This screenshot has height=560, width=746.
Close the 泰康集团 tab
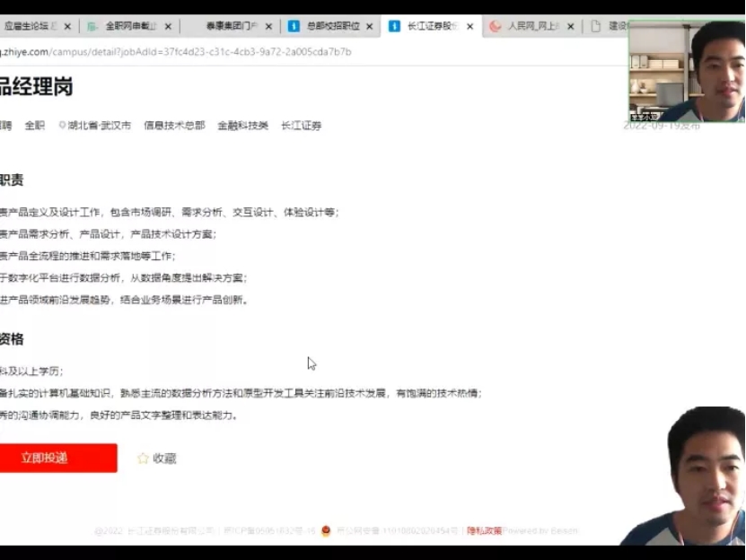coord(268,27)
